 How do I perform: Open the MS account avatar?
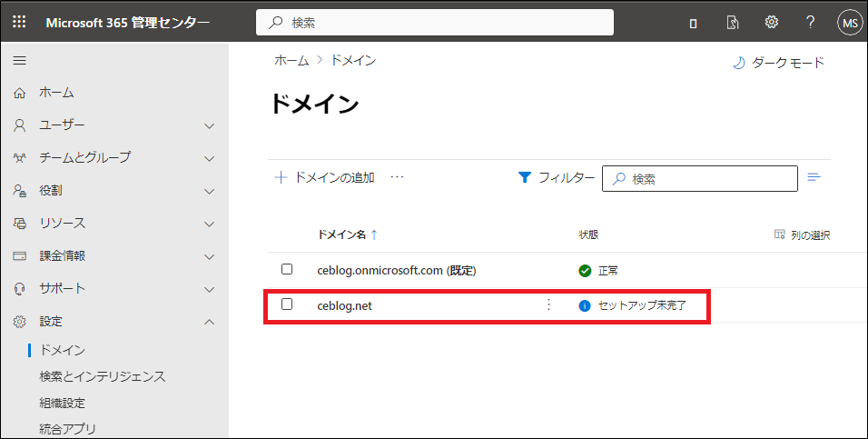pyautogui.click(x=850, y=23)
